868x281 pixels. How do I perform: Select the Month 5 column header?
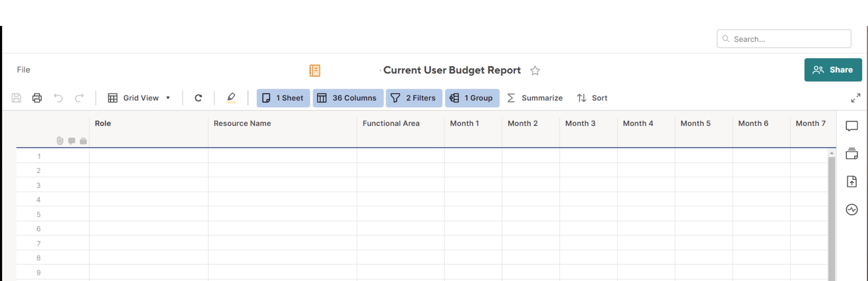pos(704,132)
